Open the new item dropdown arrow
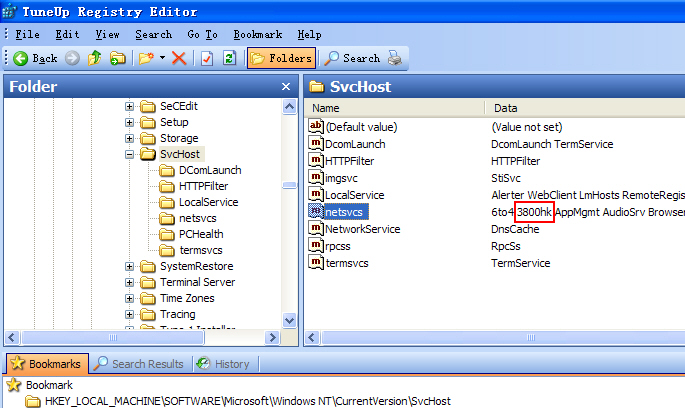 coord(163,58)
